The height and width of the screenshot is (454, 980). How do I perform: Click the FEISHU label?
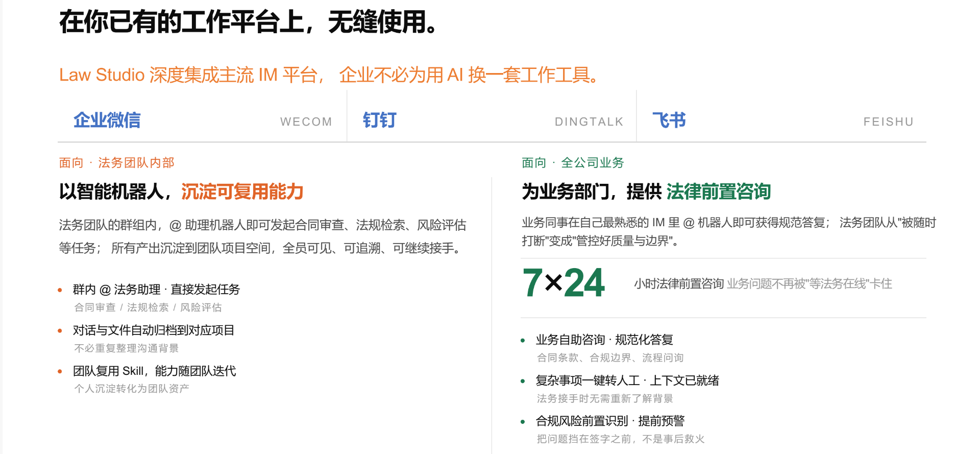pyautogui.click(x=888, y=122)
